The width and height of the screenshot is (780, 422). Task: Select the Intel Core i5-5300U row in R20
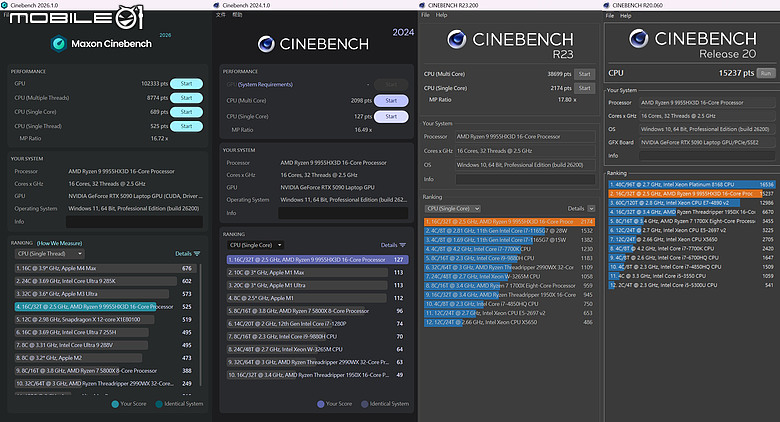click(692, 285)
